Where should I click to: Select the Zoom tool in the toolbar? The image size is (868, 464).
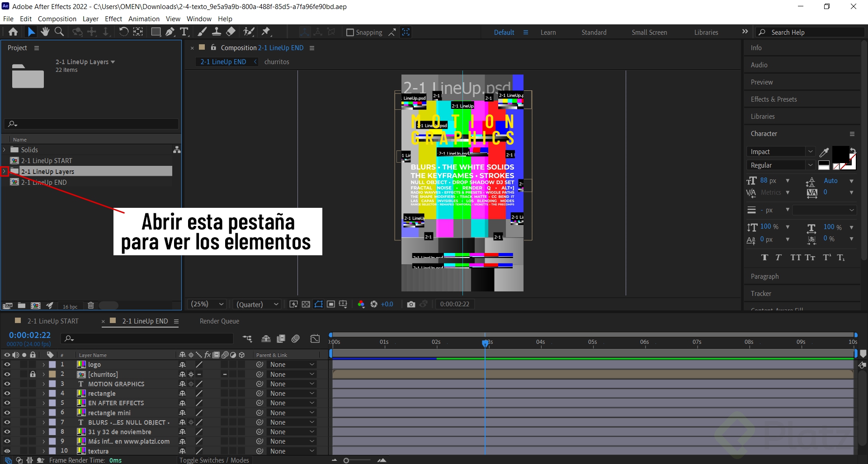(x=59, y=32)
